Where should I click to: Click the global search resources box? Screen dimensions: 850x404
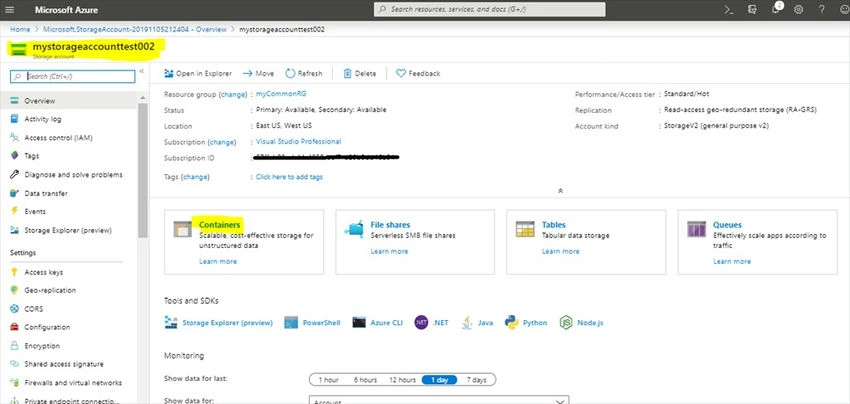490,9
